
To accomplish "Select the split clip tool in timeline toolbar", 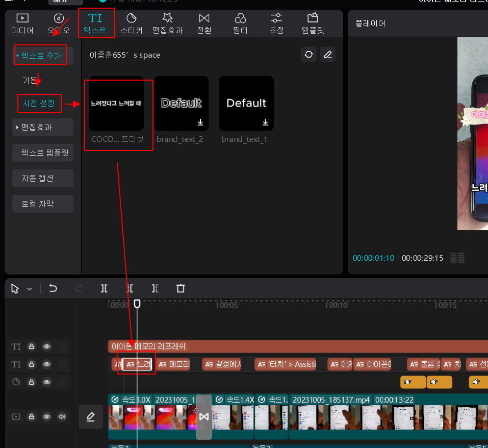I will [x=104, y=288].
